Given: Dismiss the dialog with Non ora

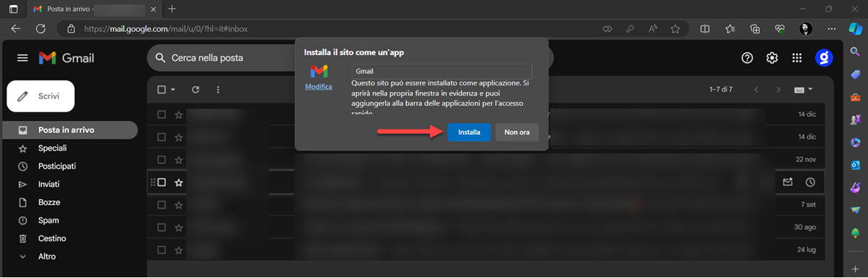Looking at the screenshot, I should [x=517, y=132].
